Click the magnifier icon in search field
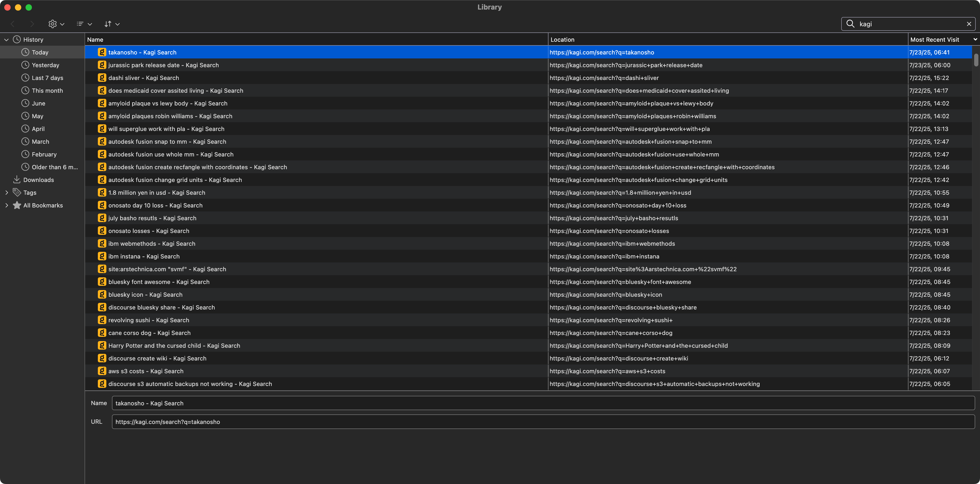The image size is (980, 484). pyautogui.click(x=850, y=24)
